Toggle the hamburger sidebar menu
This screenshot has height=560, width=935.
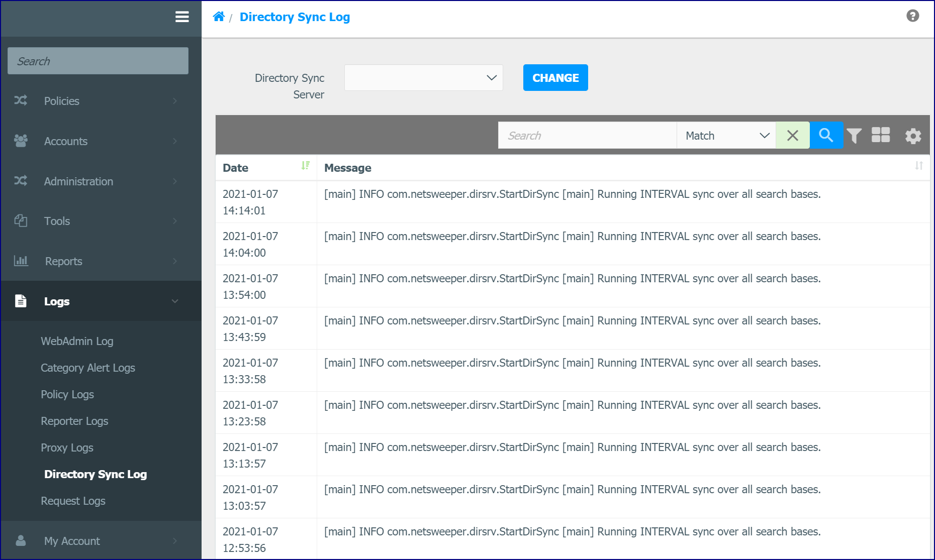coord(182,17)
